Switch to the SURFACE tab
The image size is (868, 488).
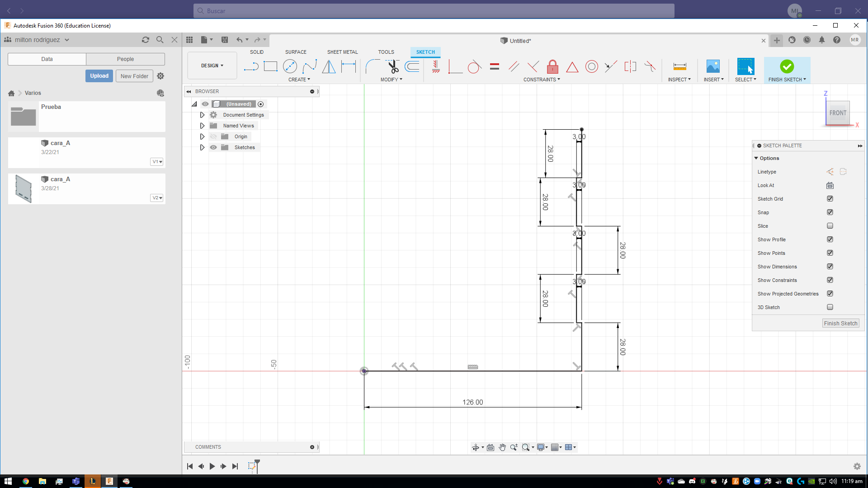tap(296, 52)
